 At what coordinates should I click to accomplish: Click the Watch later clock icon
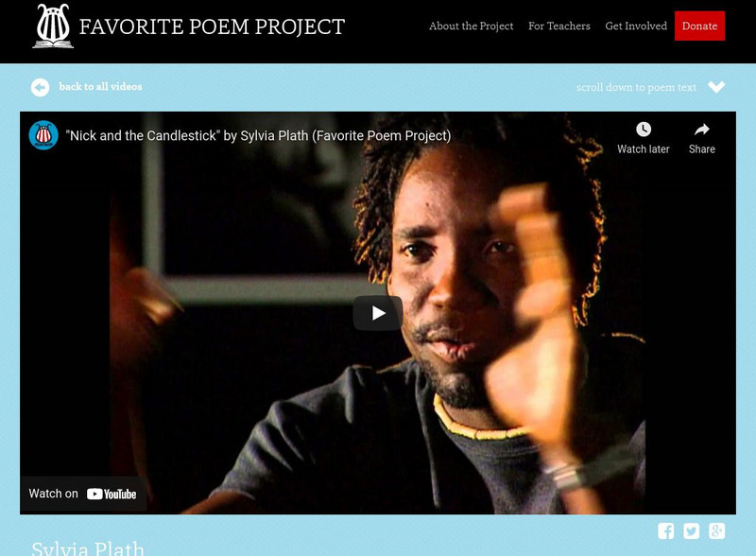(644, 130)
